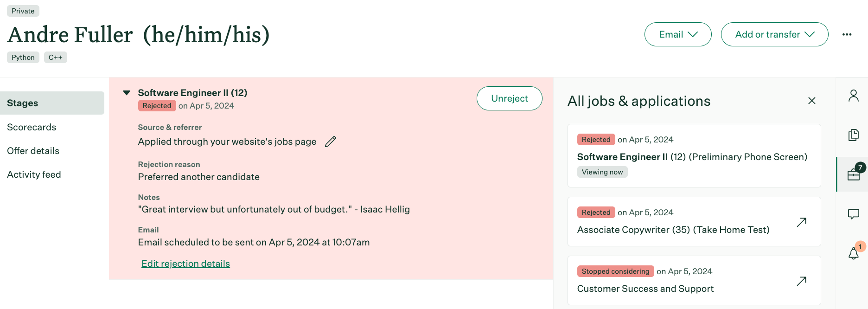Open the Activity feed tab
This screenshot has width=868, height=309.
coord(34,174)
